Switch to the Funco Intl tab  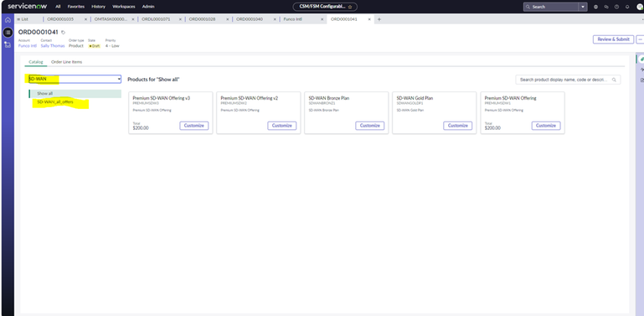(x=293, y=19)
